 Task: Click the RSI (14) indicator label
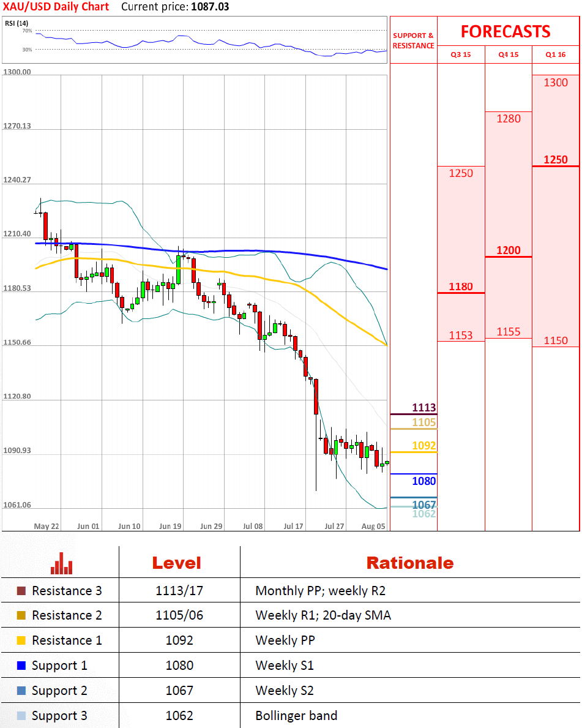tap(14, 23)
